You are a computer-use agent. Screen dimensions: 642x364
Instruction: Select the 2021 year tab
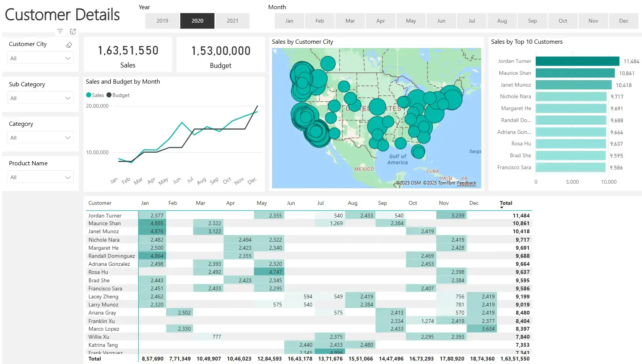point(233,21)
